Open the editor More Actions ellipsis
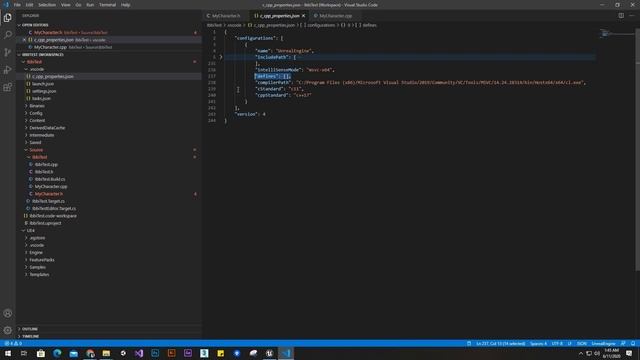640x360 pixels. (x=632, y=16)
